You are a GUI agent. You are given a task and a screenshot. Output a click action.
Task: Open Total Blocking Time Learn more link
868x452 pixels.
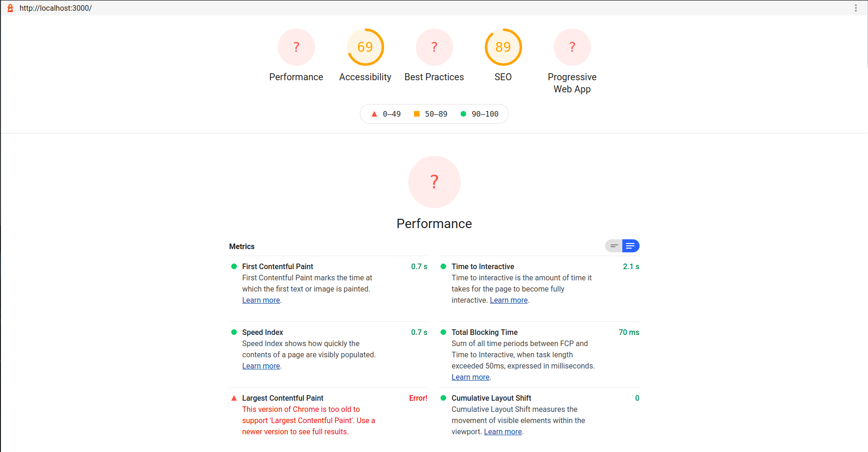click(470, 377)
